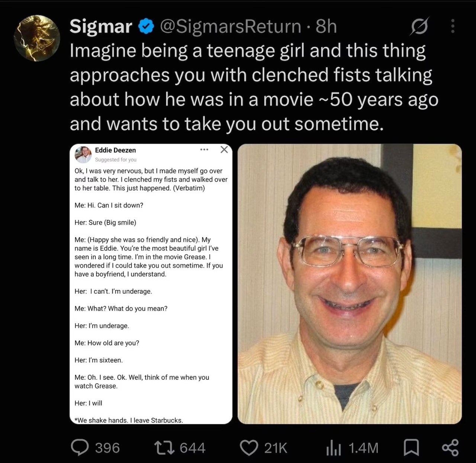Click the Grok slash icon
This screenshot has width=476, height=463.
(x=419, y=26)
